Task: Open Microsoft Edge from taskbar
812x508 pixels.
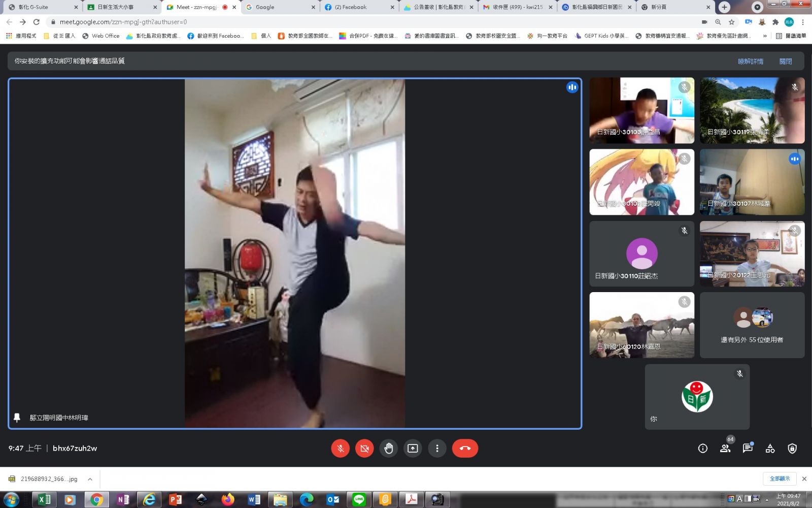Action: pyautogui.click(x=307, y=500)
